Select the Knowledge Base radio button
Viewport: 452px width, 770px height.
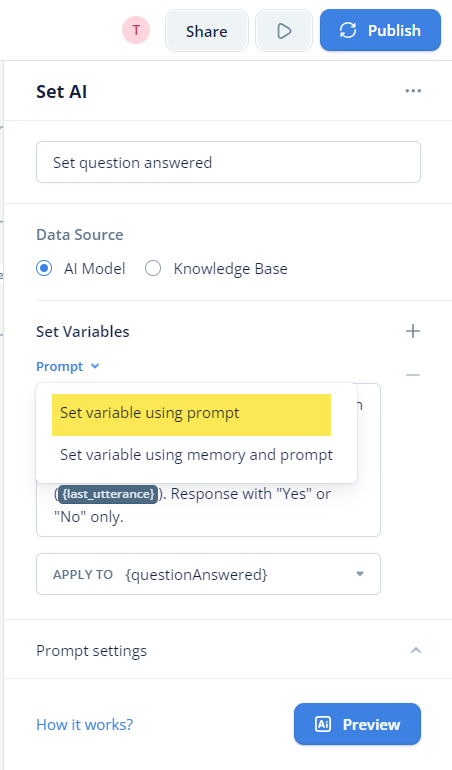pos(153,269)
